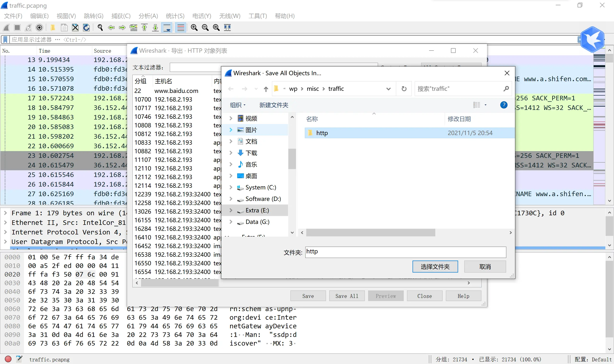
Task: Open the 分析(A) menu
Action: (x=148, y=16)
